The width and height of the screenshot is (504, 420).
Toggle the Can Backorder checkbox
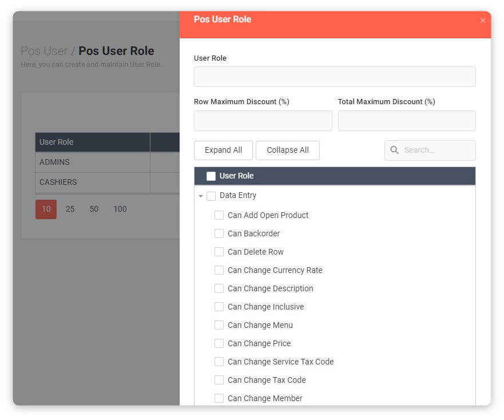click(219, 233)
